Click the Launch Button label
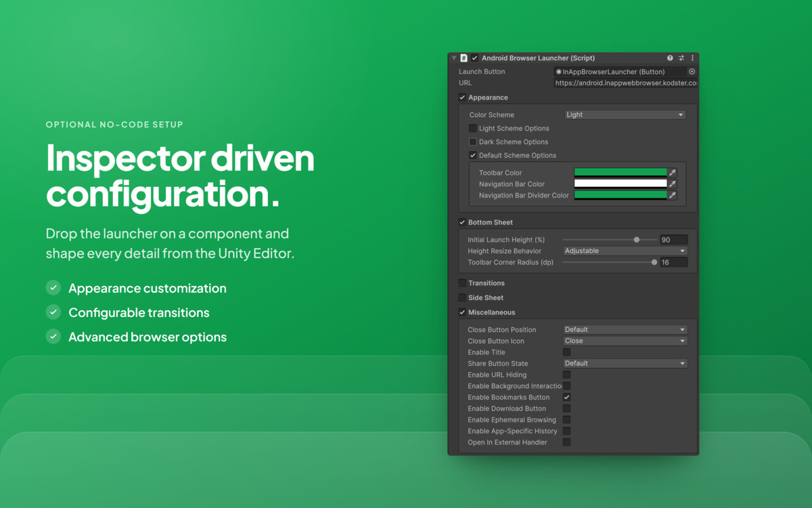Screen dimensions: 812x508 pos(482,72)
